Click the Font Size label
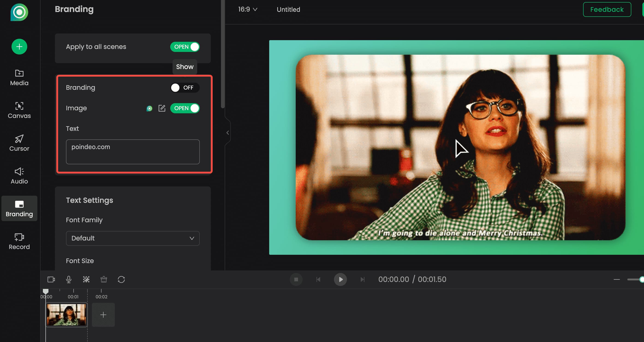Screen dimensions: 644x342 (80, 261)
